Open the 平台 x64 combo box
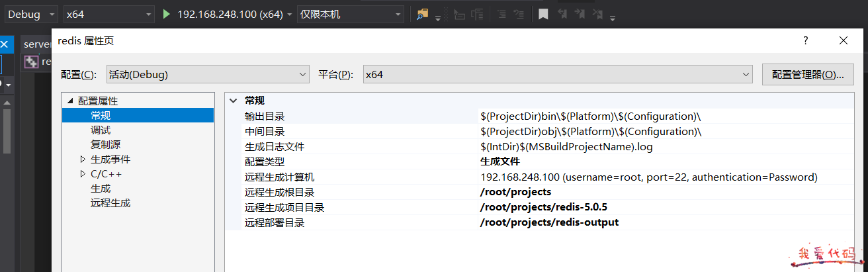Viewport: 868px width, 272px height. click(x=557, y=75)
